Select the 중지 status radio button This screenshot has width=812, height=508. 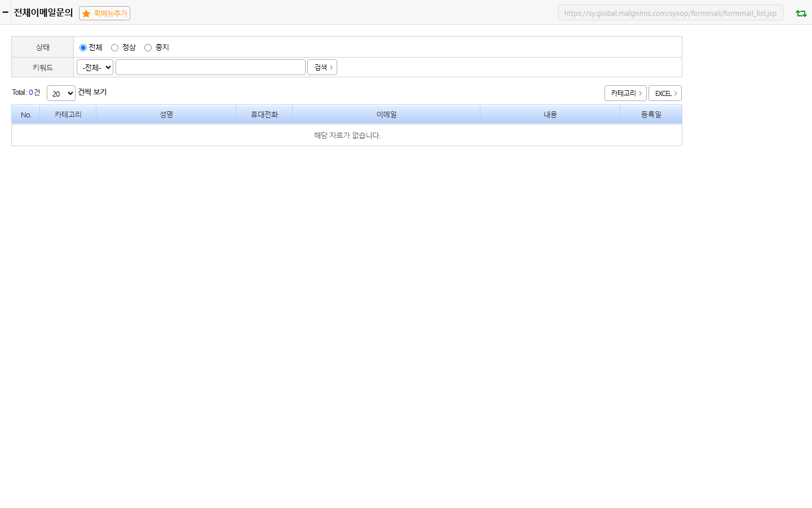tap(148, 47)
